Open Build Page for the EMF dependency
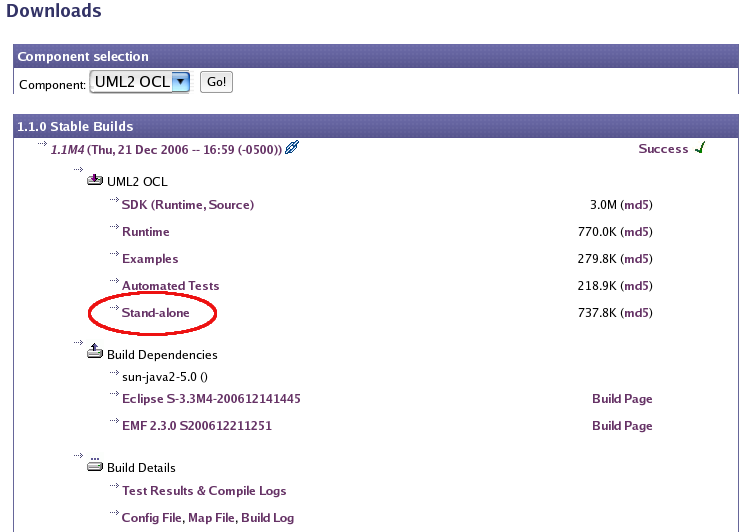751x532 pixels. pyautogui.click(x=622, y=426)
